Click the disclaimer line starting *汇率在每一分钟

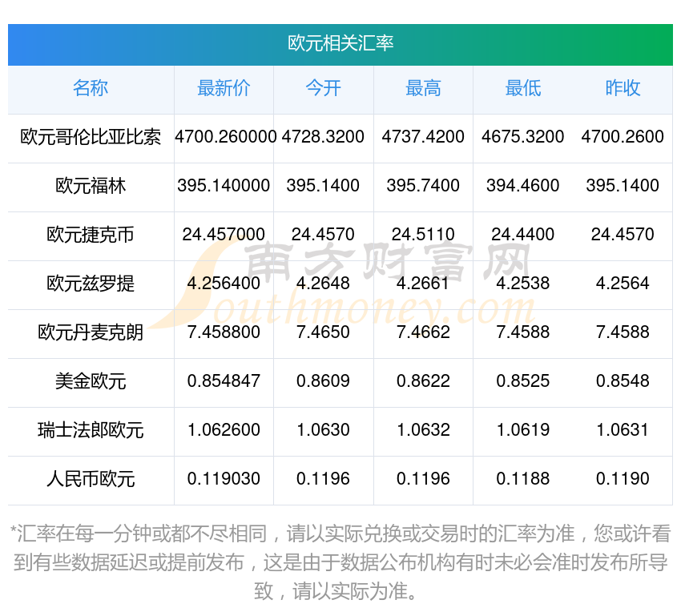tap(340, 534)
